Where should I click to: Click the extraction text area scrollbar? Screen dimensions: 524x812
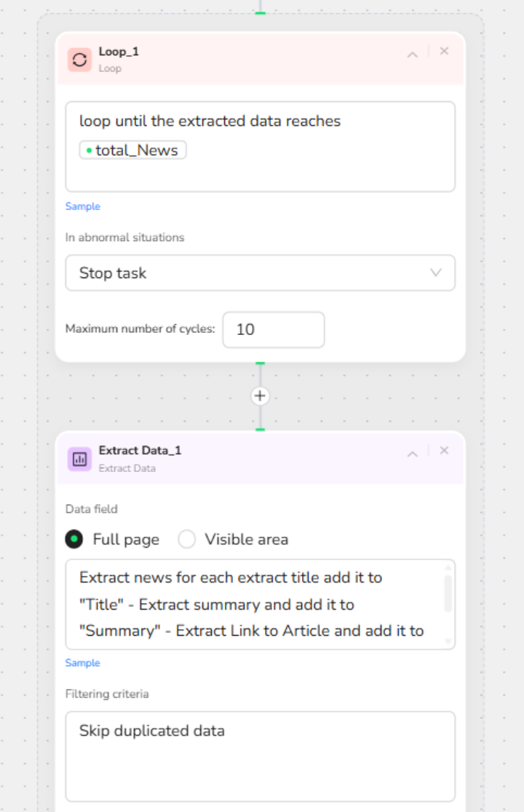[448, 594]
